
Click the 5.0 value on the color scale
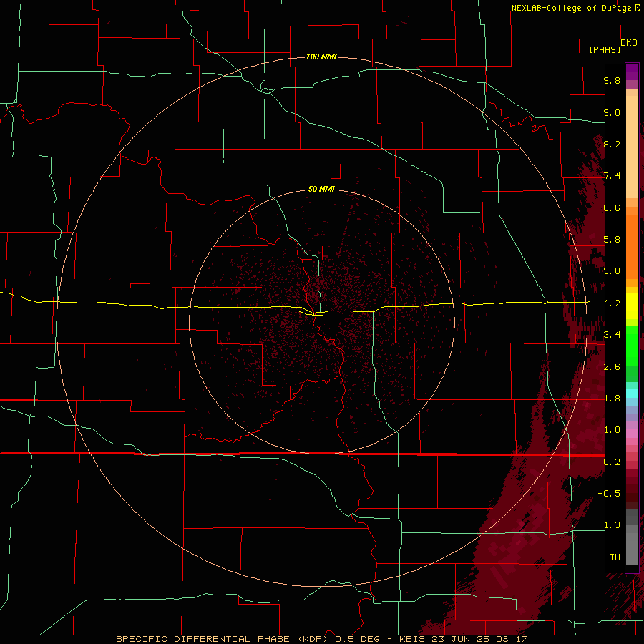tap(612, 271)
